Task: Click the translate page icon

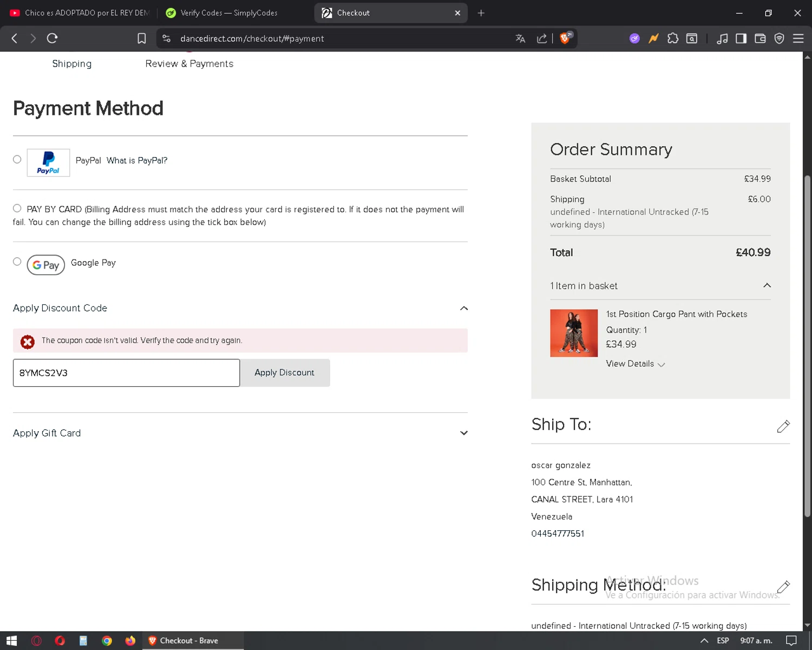Action: (x=520, y=38)
